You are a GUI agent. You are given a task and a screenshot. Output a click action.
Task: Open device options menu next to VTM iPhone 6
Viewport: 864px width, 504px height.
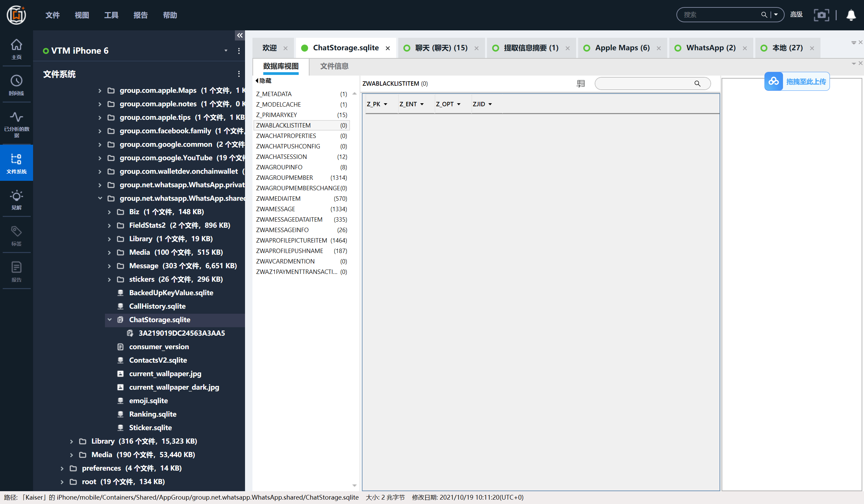tap(239, 51)
